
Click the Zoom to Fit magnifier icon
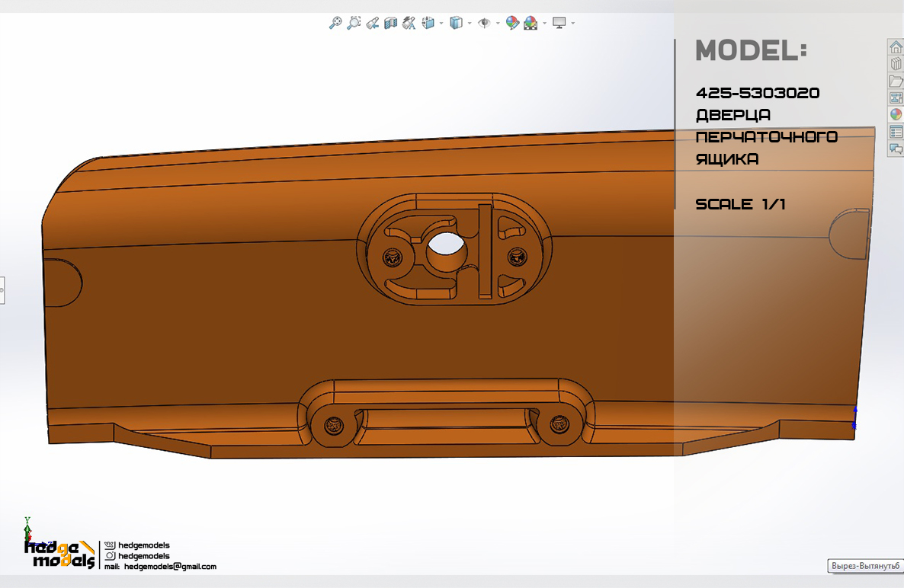(335, 23)
